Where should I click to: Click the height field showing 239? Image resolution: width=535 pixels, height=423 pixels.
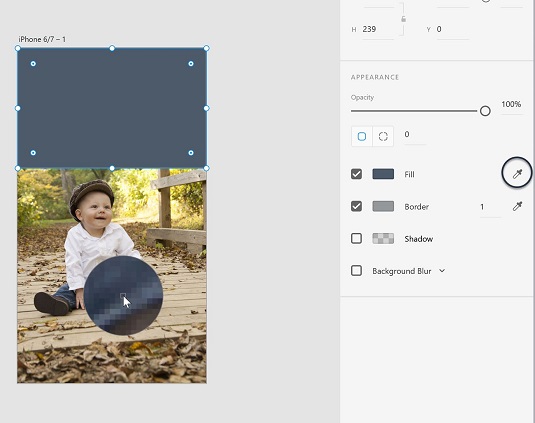coord(378,30)
